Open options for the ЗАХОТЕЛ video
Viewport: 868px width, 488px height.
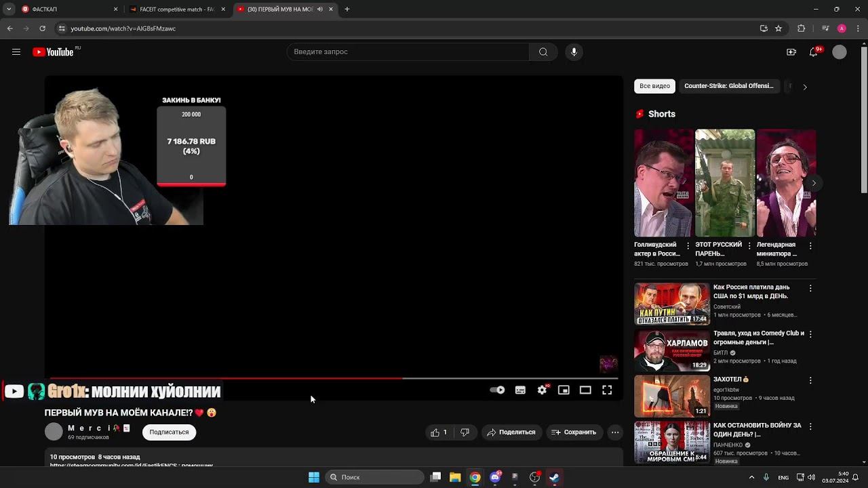tap(810, 380)
